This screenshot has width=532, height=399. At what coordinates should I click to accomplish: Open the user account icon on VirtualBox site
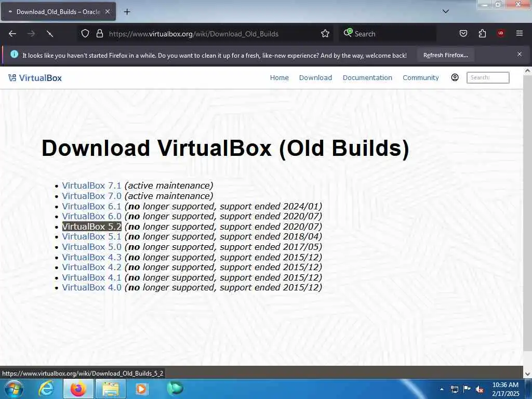[x=455, y=77]
